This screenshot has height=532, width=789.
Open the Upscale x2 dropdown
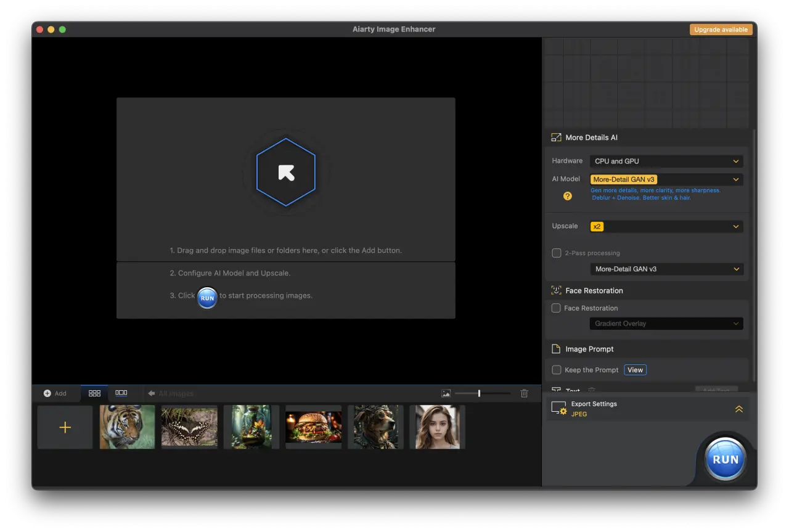click(666, 226)
